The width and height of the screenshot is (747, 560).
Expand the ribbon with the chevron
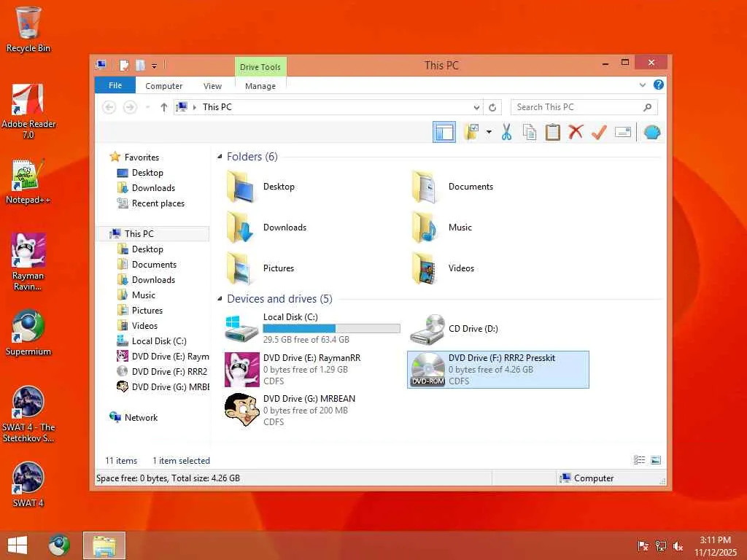[642, 85]
